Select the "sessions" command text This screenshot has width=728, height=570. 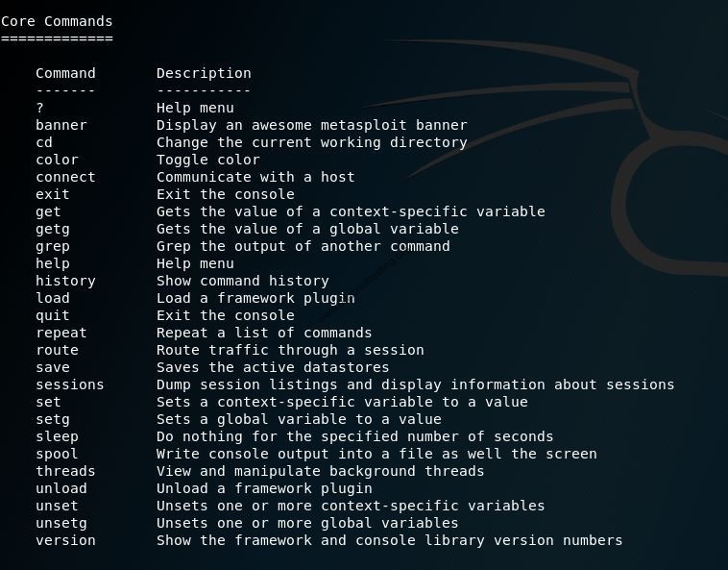[x=69, y=384]
